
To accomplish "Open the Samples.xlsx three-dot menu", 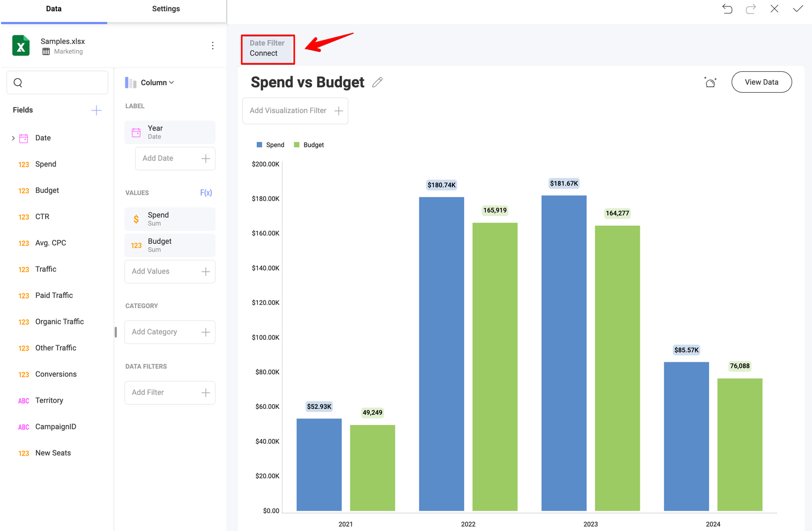I will coord(213,46).
